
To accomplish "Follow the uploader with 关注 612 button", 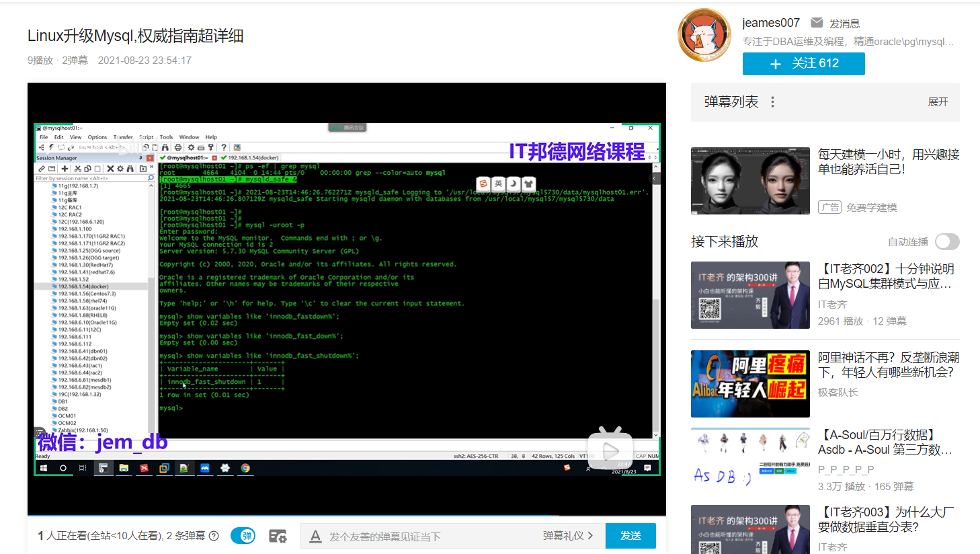I will tap(803, 64).
